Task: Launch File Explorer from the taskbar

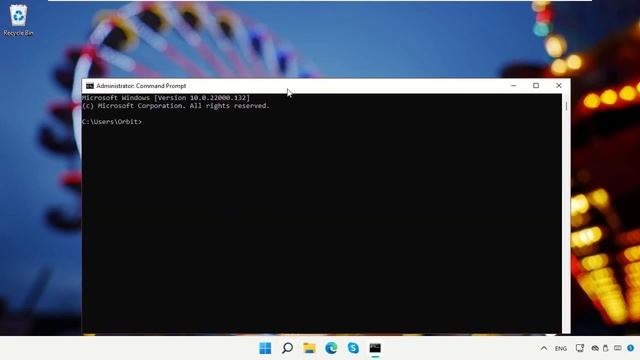Action: click(x=309, y=348)
